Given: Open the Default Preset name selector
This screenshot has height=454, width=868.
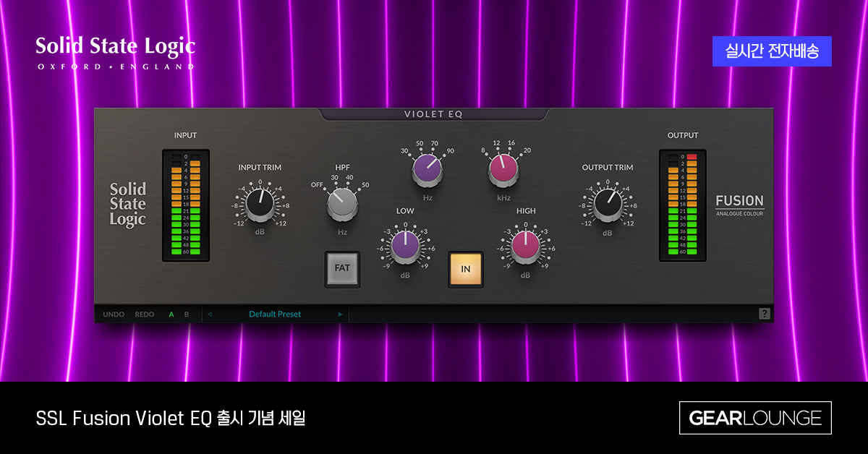Looking at the screenshot, I should point(274,314).
